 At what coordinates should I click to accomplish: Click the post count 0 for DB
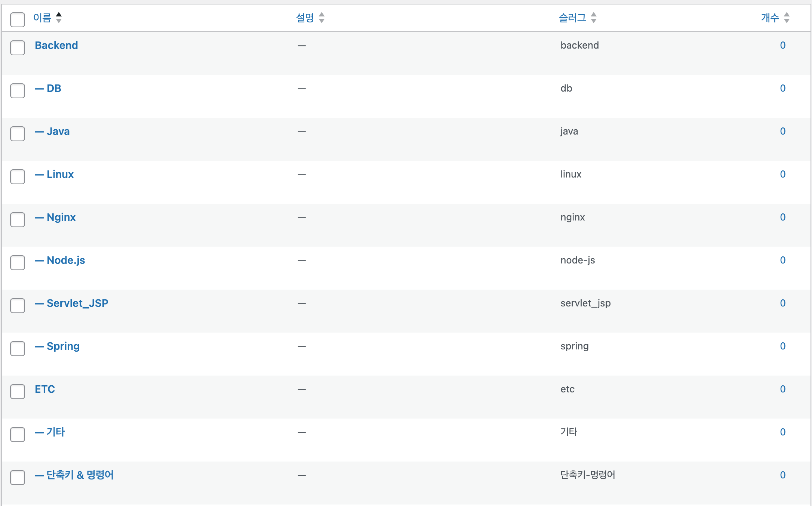(783, 88)
